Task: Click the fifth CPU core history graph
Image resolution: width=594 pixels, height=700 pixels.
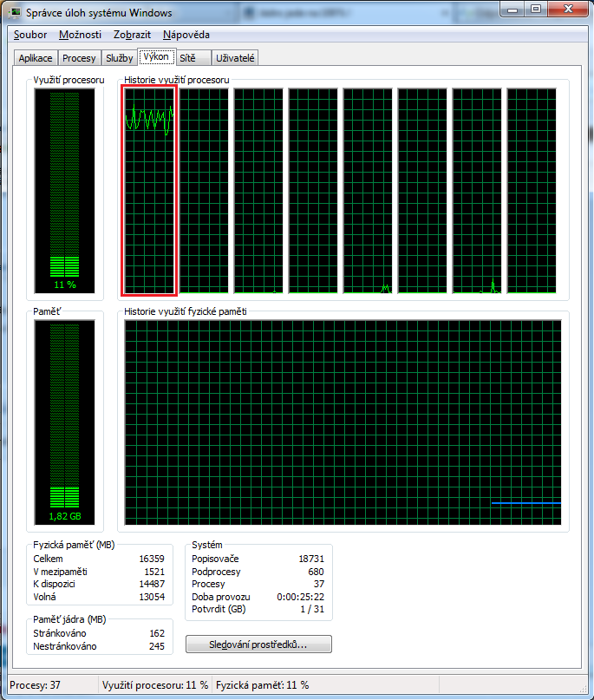Action: [368, 191]
